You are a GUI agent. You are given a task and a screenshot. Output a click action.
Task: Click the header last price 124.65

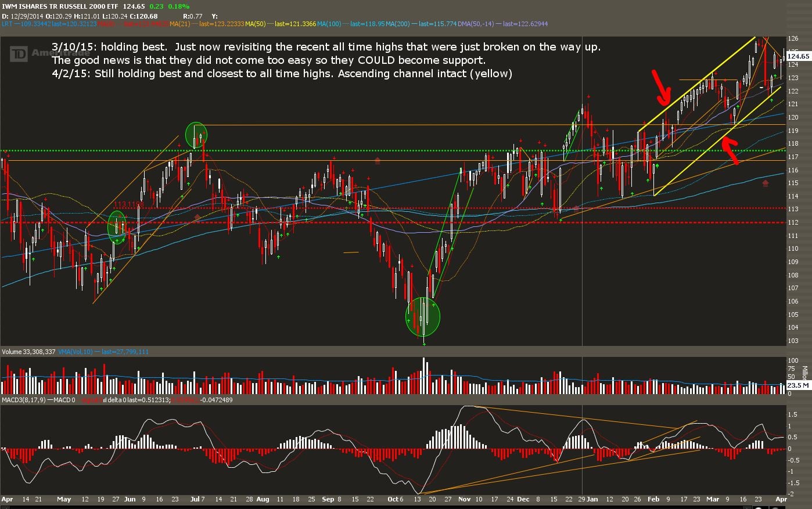coord(135,6)
